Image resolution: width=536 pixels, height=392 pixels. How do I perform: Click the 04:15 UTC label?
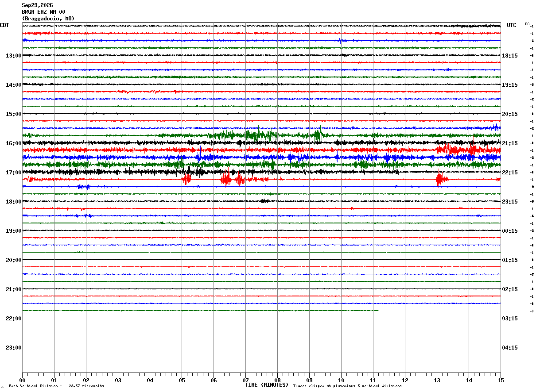pyautogui.click(x=510, y=348)
